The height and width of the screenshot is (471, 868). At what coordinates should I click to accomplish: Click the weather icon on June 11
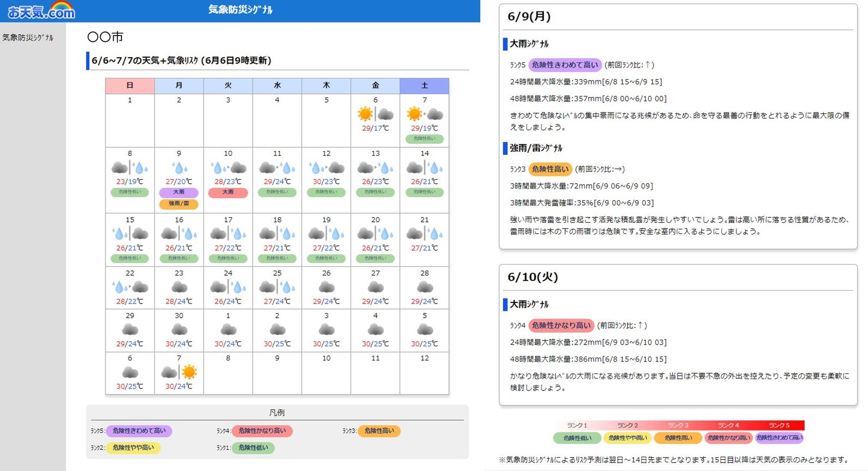tap(277, 168)
